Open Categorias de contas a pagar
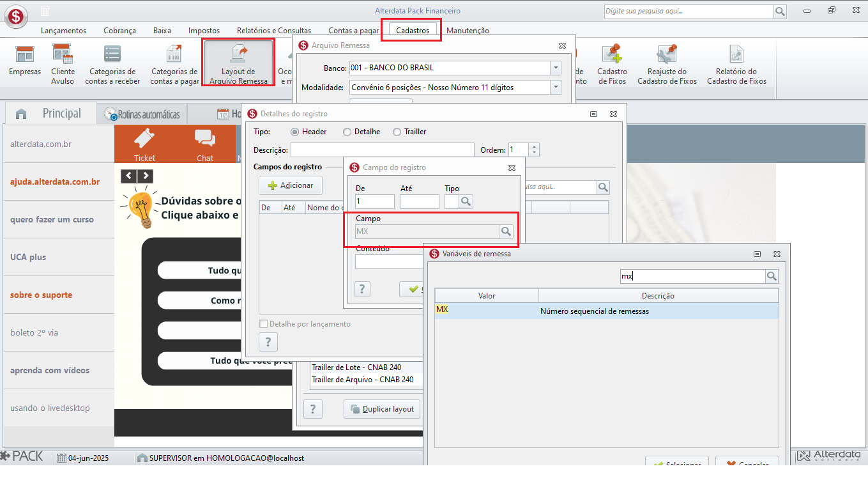Screen dimensions: 868x480 click(174, 64)
